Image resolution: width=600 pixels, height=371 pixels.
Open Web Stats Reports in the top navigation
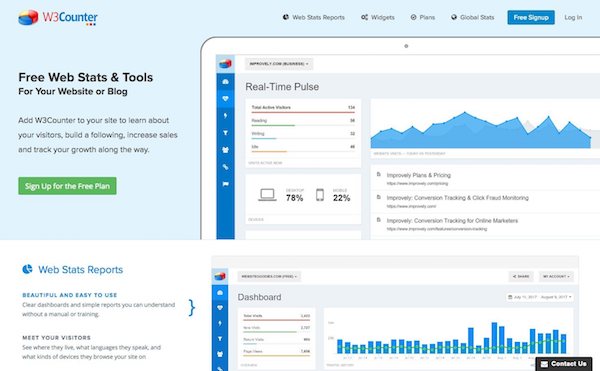pos(313,17)
